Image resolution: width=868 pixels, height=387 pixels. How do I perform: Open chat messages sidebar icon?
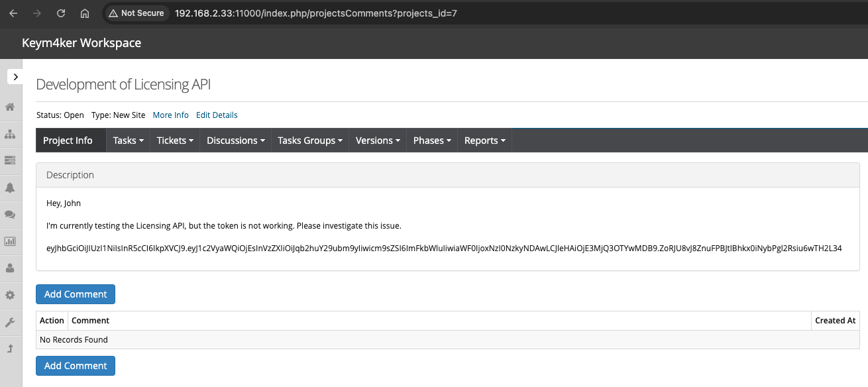tap(11, 215)
